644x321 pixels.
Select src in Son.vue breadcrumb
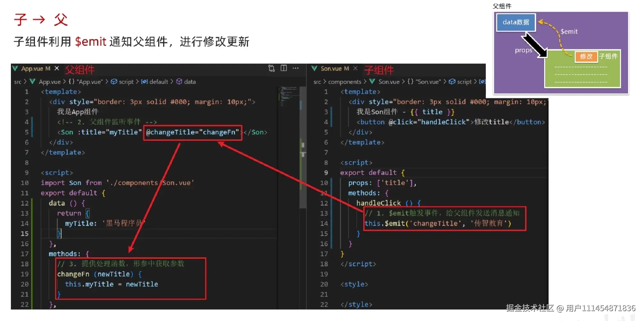pos(317,82)
